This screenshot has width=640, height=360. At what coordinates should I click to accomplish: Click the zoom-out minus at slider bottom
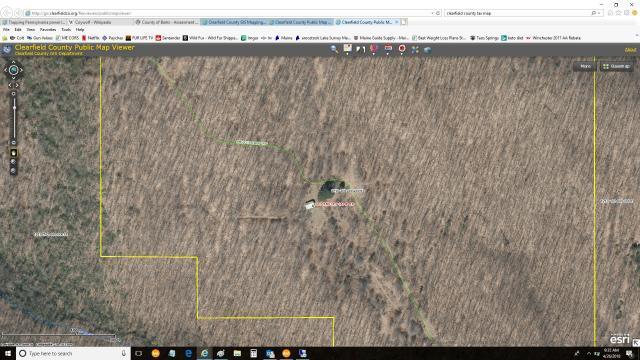coord(13,142)
